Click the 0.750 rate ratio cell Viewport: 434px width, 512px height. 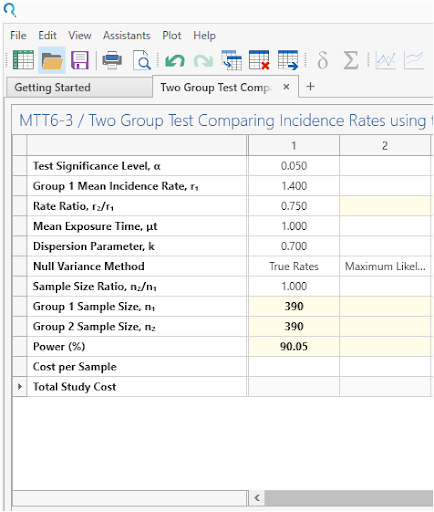coord(294,206)
